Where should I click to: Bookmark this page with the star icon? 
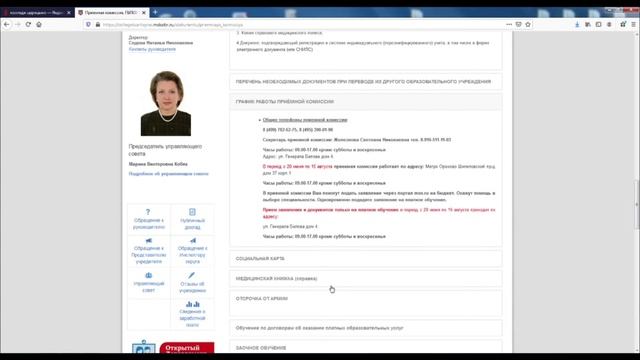coord(528,24)
